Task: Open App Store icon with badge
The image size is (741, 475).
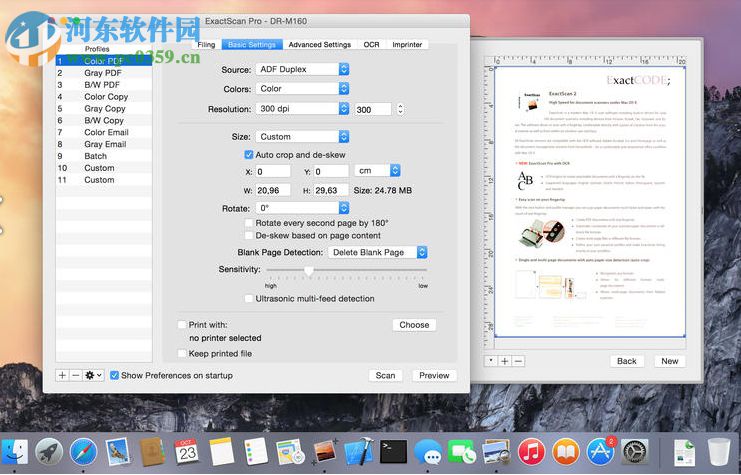Action: click(601, 451)
